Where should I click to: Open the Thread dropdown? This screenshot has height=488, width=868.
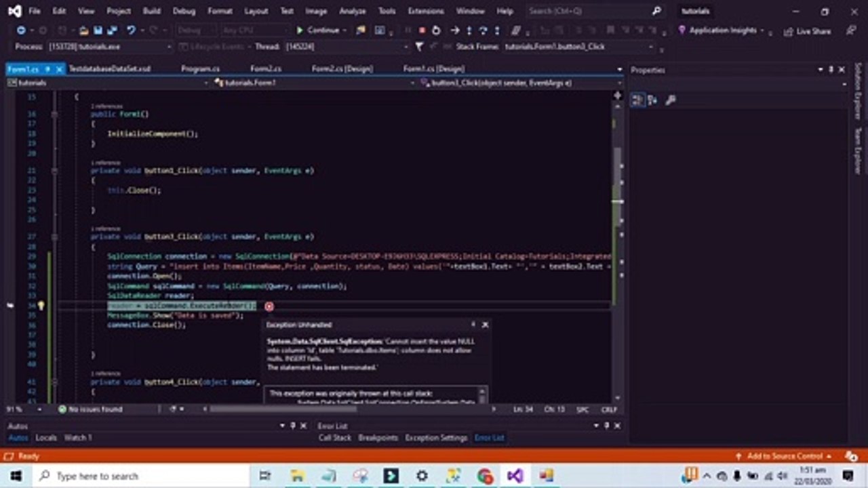(346, 47)
